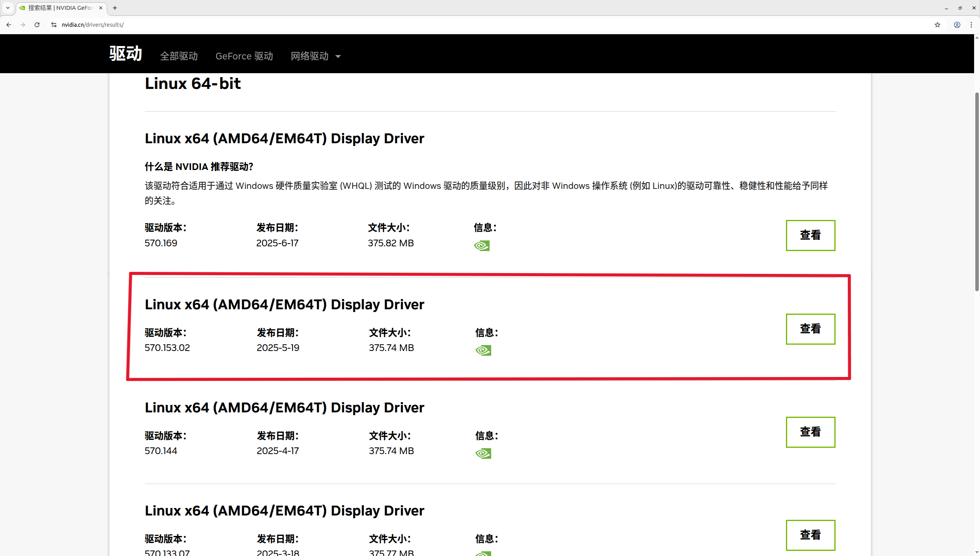Click NVIDIA info icon for driver 570.144
This screenshot has height=556, width=980.
tap(483, 453)
